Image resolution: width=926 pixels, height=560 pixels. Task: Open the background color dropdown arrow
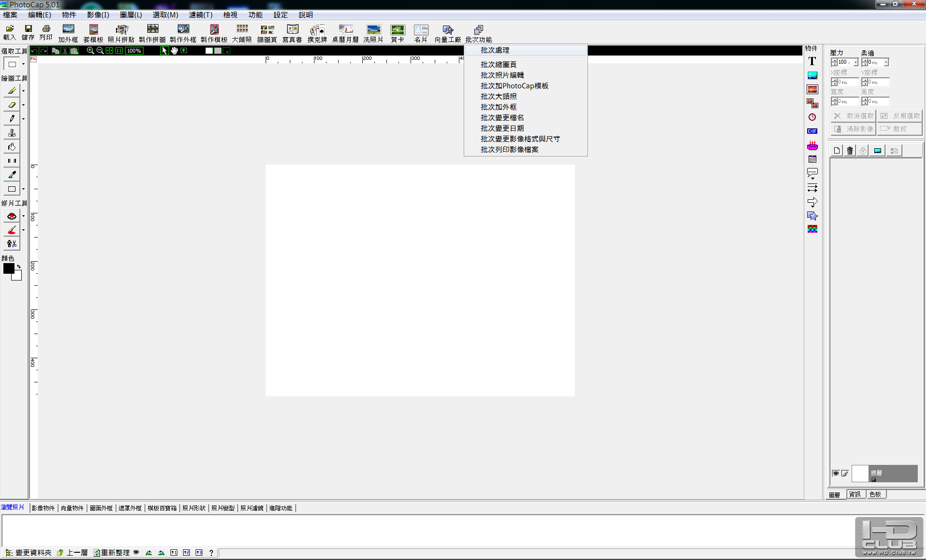(x=227, y=51)
